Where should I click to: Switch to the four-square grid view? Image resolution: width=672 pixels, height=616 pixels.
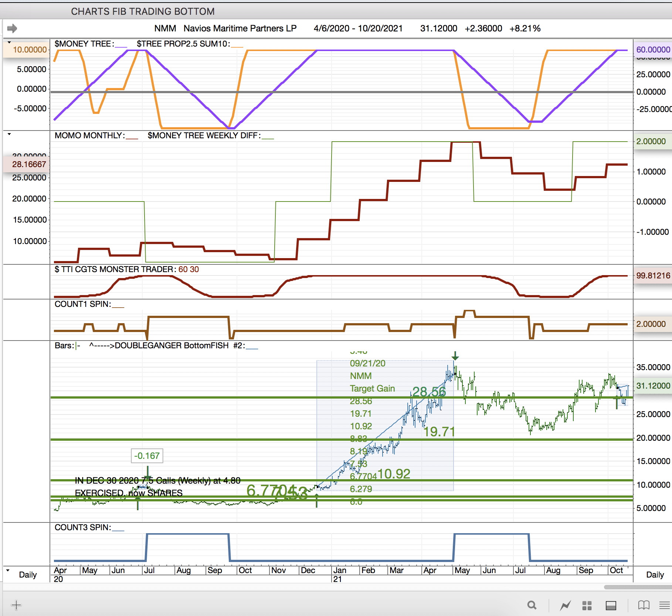pos(587,605)
